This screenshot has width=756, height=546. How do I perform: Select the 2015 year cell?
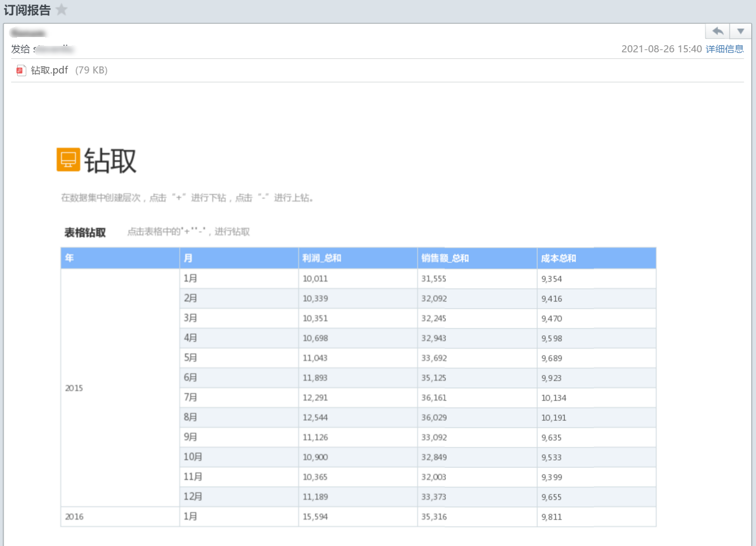point(74,388)
